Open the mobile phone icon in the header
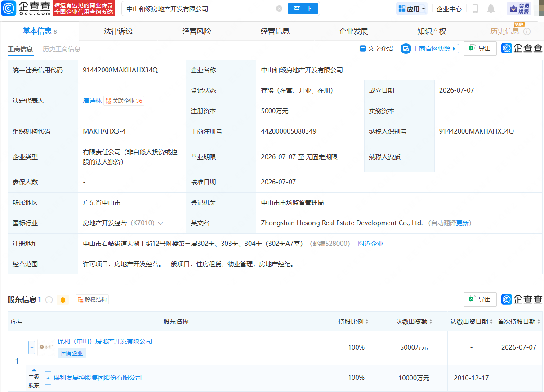The width and height of the screenshot is (544, 392). click(475, 9)
